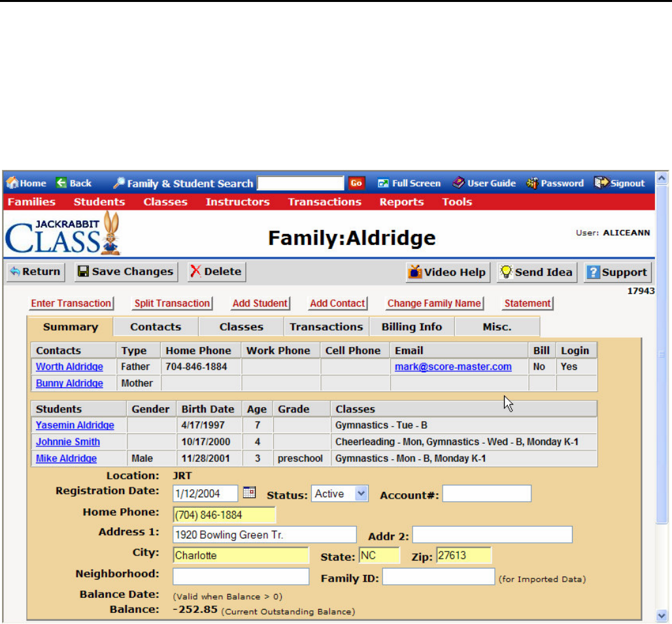Click the Statement button
672x624 pixels.
click(x=528, y=303)
